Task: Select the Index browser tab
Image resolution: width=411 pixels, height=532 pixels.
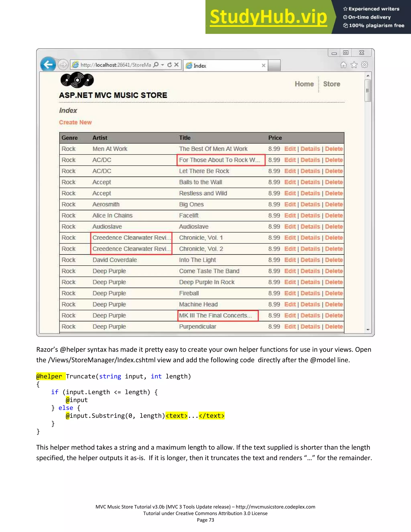Action: (x=225, y=65)
